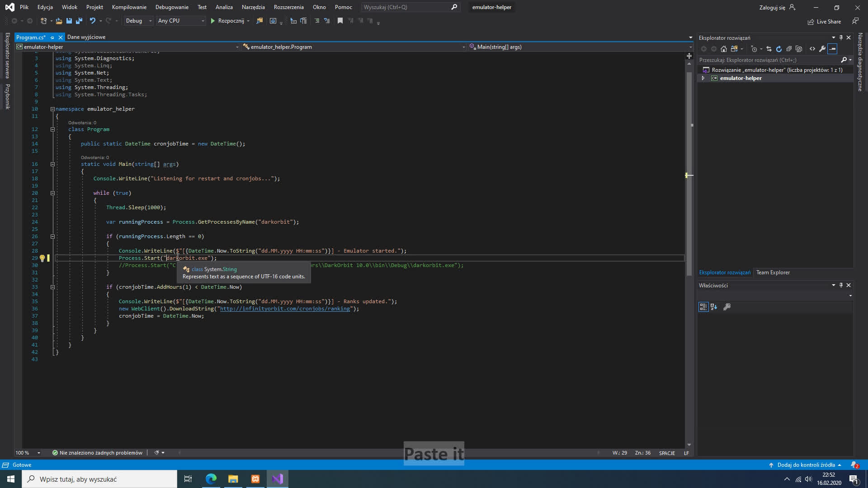Click the Windows Start button
This screenshot has height=488, width=868.
[x=11, y=479]
